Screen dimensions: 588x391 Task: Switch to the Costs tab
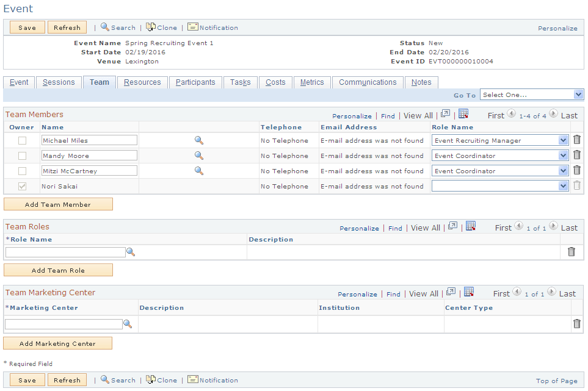[x=275, y=82]
